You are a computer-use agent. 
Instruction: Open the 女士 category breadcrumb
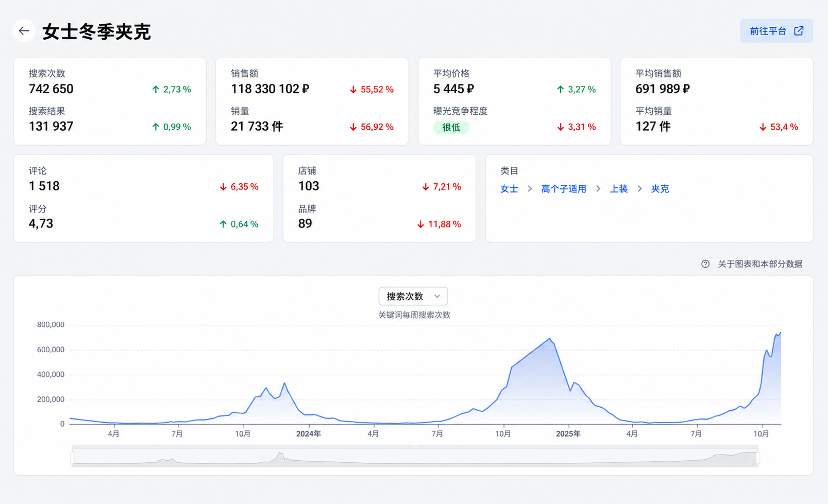[509, 189]
